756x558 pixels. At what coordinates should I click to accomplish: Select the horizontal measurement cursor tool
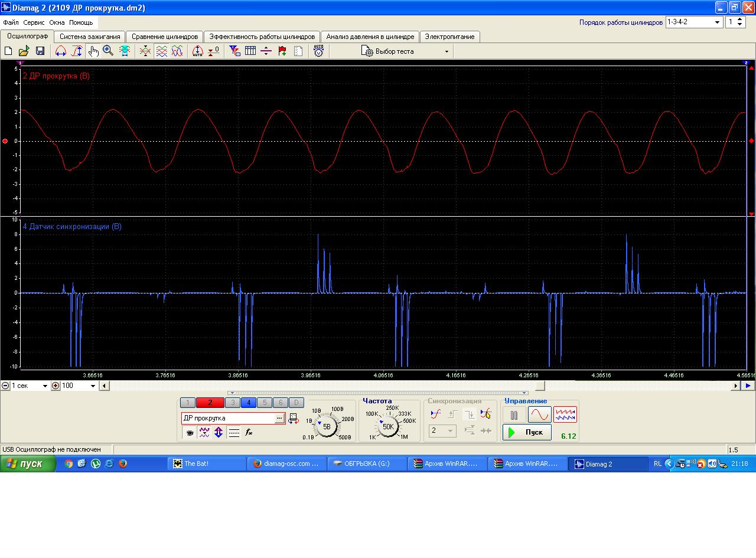pos(60,51)
